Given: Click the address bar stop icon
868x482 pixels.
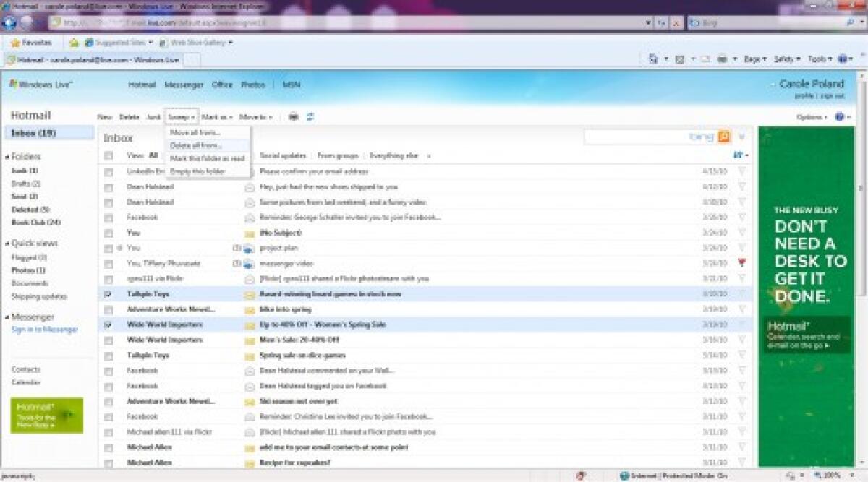Looking at the screenshot, I should click(x=676, y=23).
